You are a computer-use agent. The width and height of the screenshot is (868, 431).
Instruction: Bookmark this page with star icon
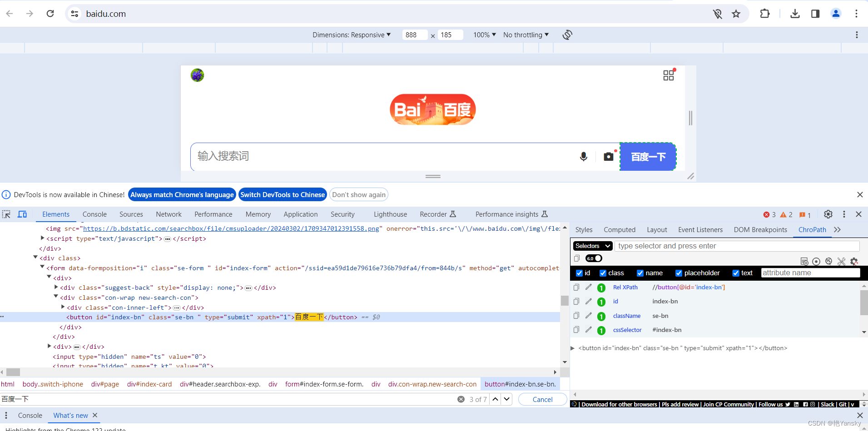tap(736, 14)
